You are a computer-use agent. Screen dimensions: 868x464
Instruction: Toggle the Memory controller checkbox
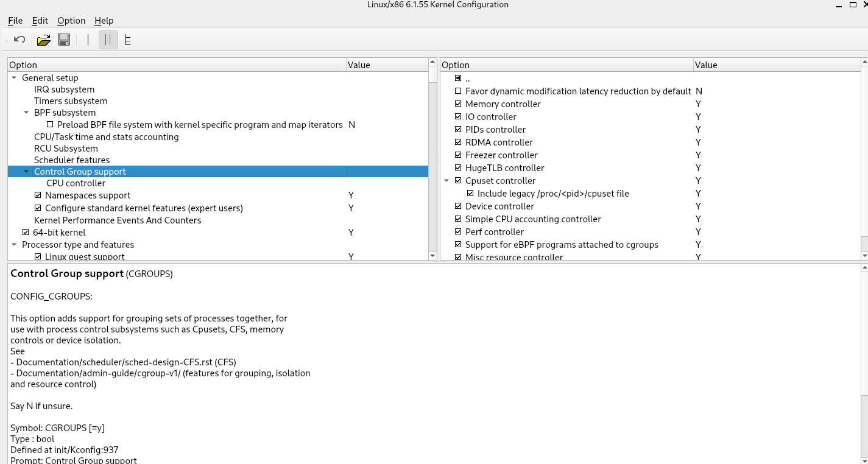pyautogui.click(x=458, y=104)
